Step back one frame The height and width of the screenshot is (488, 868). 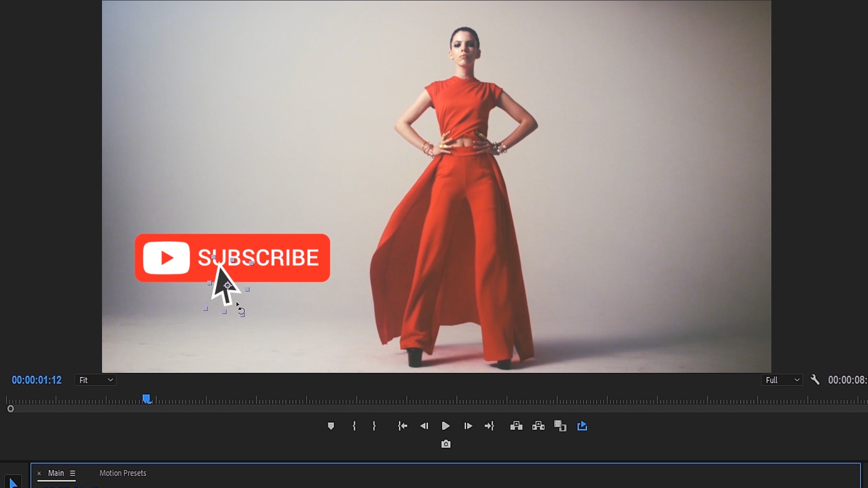tap(424, 426)
